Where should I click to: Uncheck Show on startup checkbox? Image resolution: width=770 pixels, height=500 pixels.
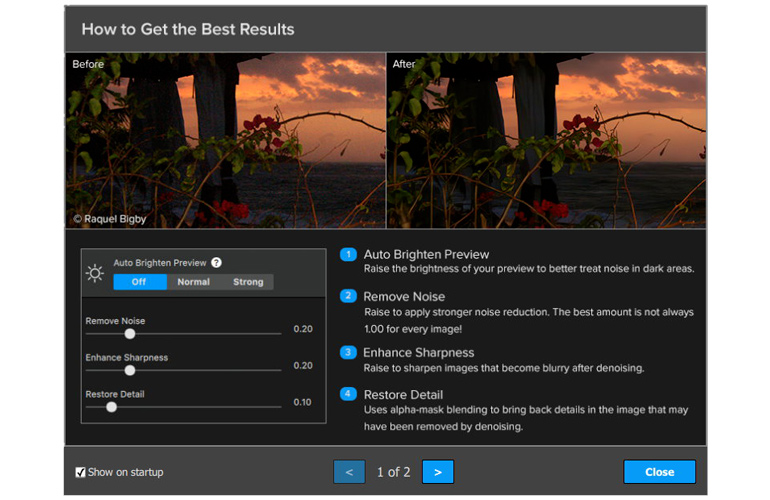[80, 472]
